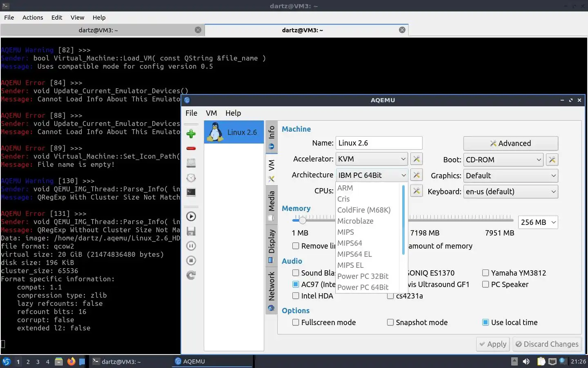Open AQEMU File menu

[x=191, y=113]
